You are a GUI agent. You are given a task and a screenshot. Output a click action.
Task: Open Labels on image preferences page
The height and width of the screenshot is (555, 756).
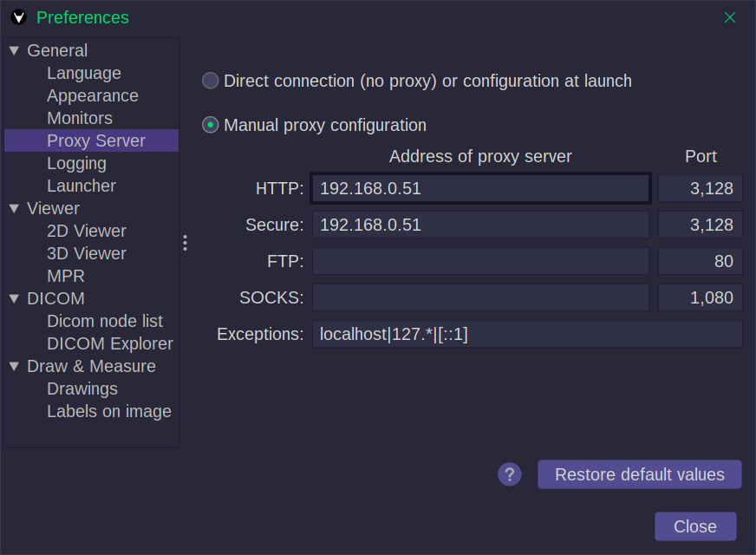click(x=109, y=411)
